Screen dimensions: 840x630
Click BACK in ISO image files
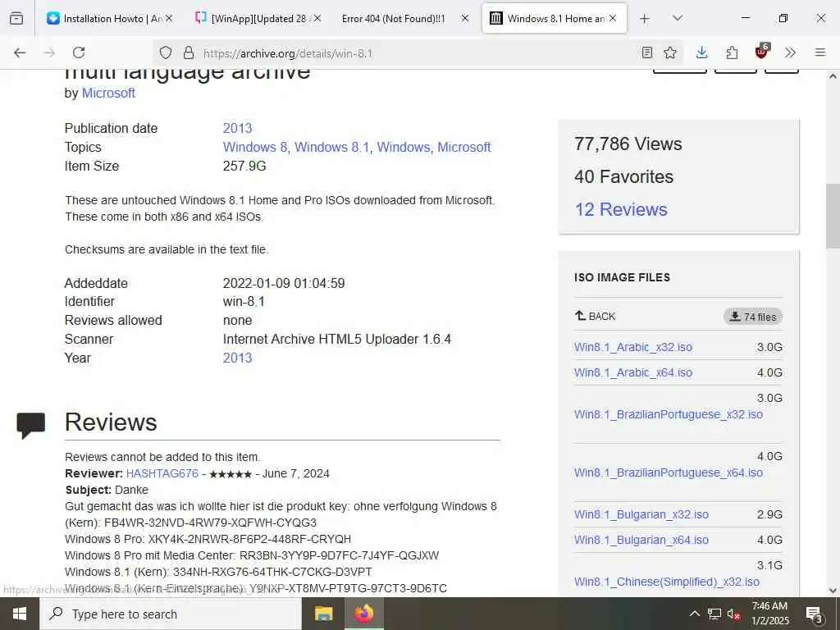[x=596, y=316]
